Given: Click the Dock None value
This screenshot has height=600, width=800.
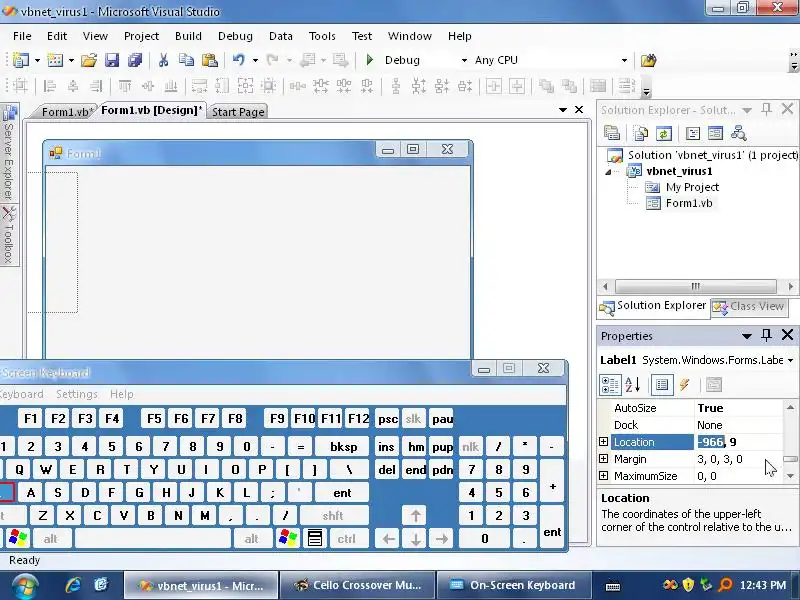Looking at the screenshot, I should click(x=739, y=425).
